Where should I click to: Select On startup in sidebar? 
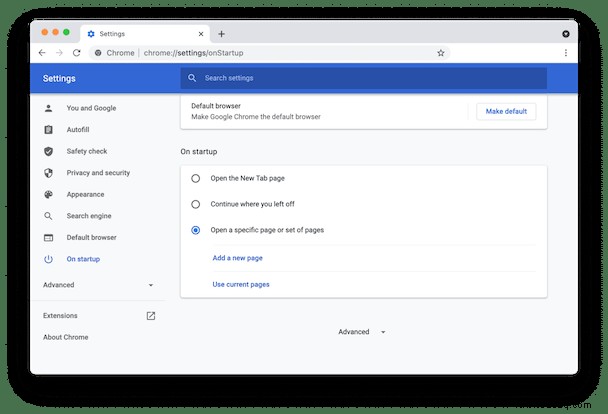pos(83,259)
